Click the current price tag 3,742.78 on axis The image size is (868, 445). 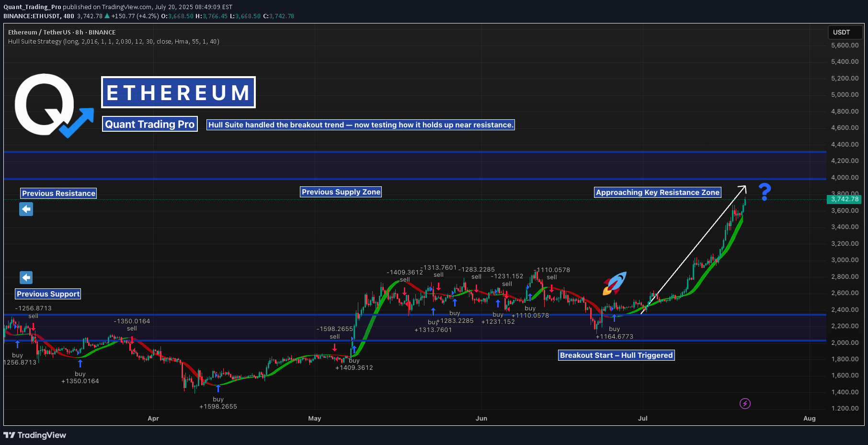click(x=845, y=199)
